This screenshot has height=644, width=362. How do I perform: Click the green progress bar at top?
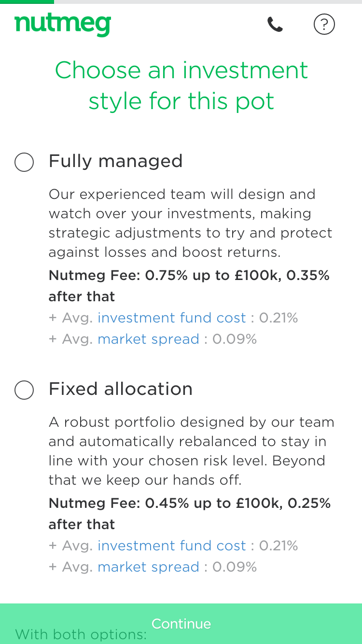pos(27,2)
